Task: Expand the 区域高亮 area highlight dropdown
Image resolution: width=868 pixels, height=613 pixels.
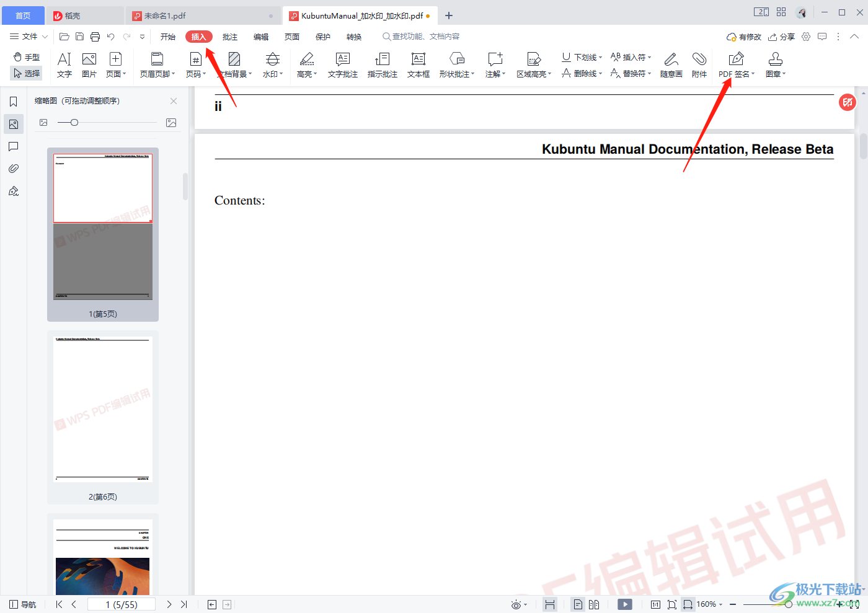Action: pyautogui.click(x=534, y=65)
